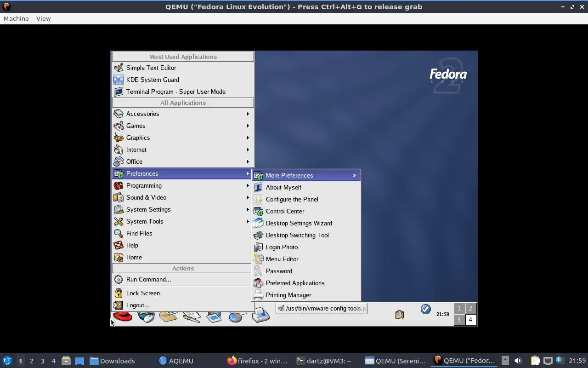Switch to Downloads window in host taskbar
This screenshot has width=588, height=368.
click(112, 361)
